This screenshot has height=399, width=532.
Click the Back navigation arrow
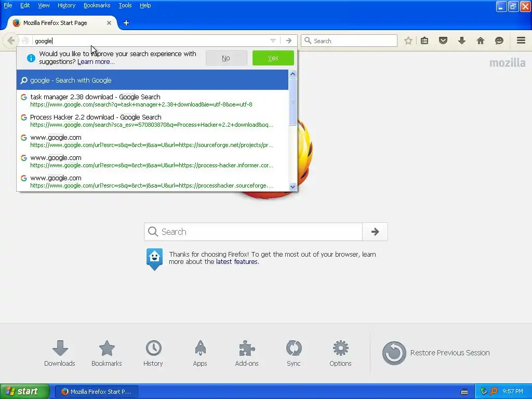coord(11,41)
